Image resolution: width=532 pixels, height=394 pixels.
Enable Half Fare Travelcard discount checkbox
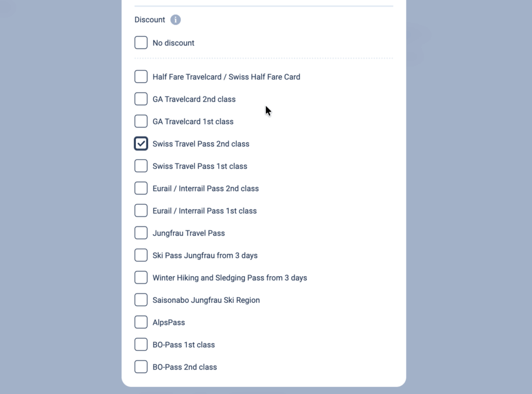(x=141, y=76)
